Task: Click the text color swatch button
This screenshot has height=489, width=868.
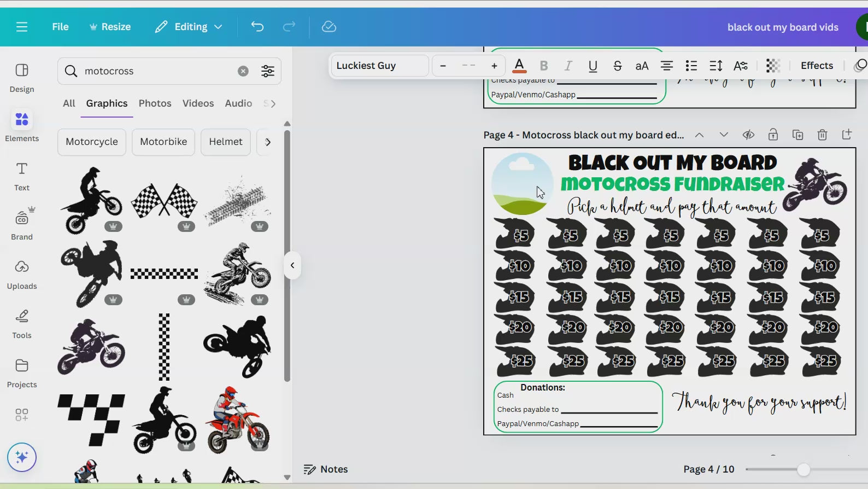Action: click(519, 66)
